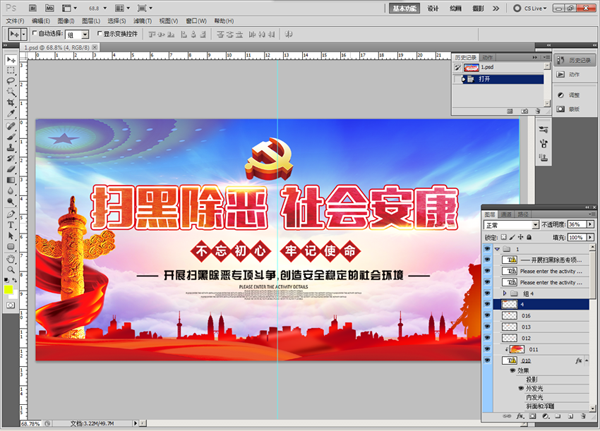Create new adjustment layer icon
The image size is (600, 431).
[x=546, y=416]
